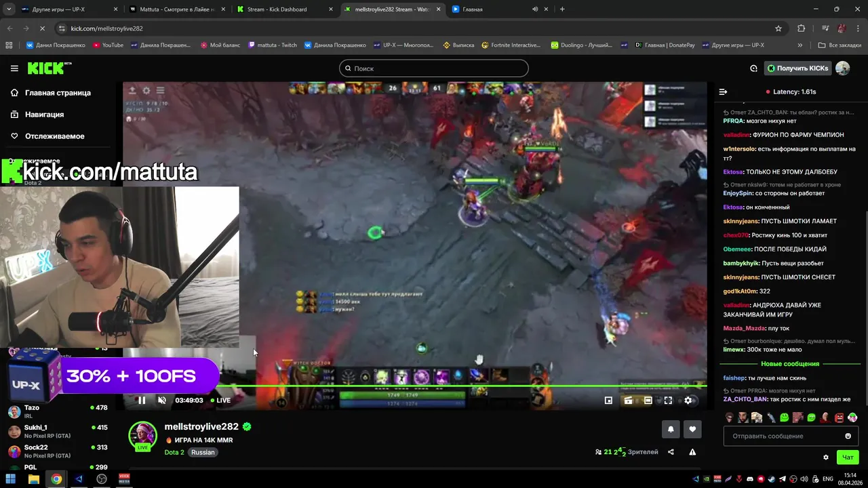Image resolution: width=868 pixels, height=488 pixels.
Task: Insert the green-haired clown emote
Action: 852,418
